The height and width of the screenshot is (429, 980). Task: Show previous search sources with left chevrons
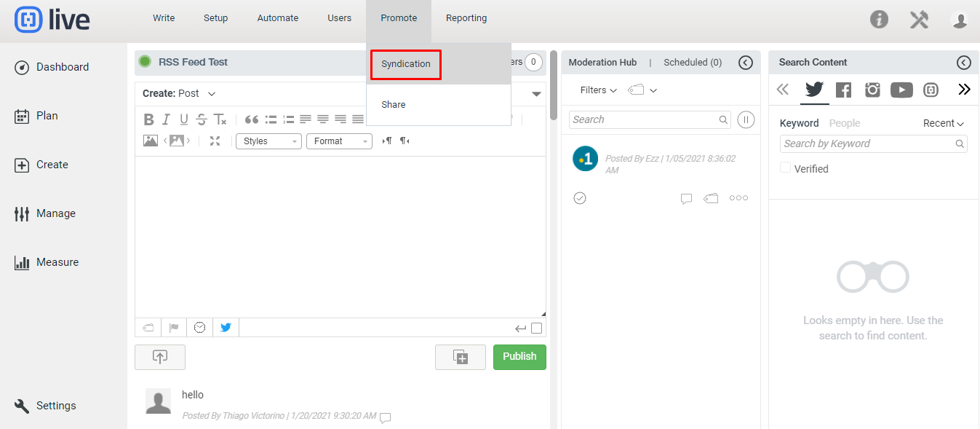(x=783, y=90)
